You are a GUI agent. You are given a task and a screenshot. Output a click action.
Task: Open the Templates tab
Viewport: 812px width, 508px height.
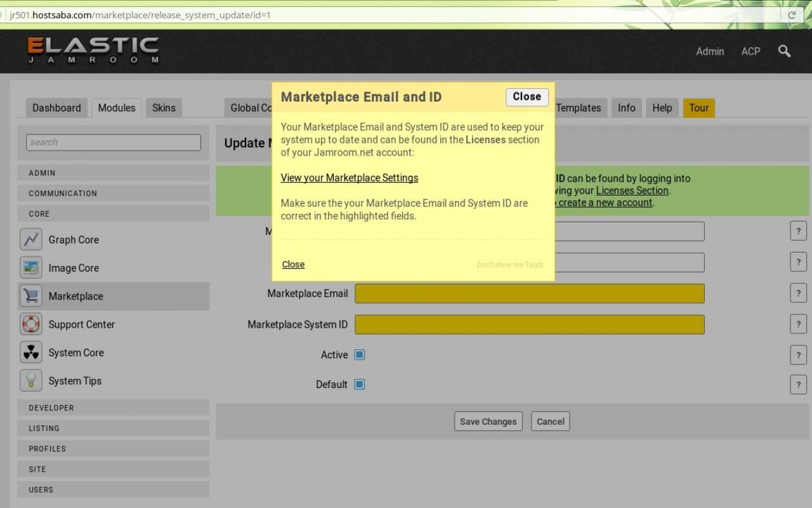(578, 108)
